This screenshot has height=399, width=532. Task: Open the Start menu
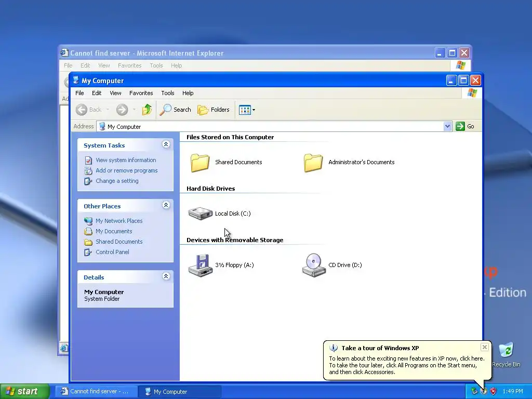point(25,391)
